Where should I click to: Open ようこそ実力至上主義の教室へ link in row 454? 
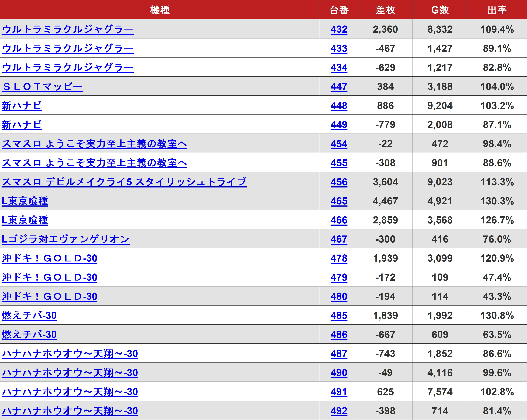(x=94, y=144)
